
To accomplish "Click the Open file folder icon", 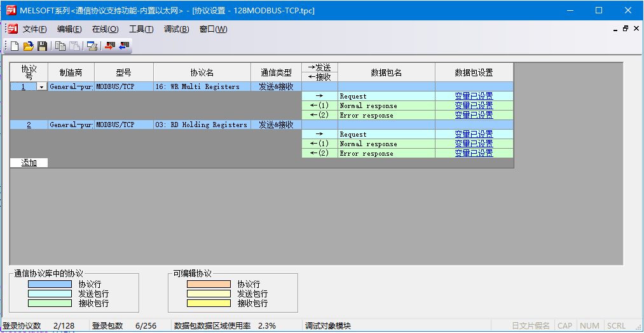I will [x=28, y=46].
